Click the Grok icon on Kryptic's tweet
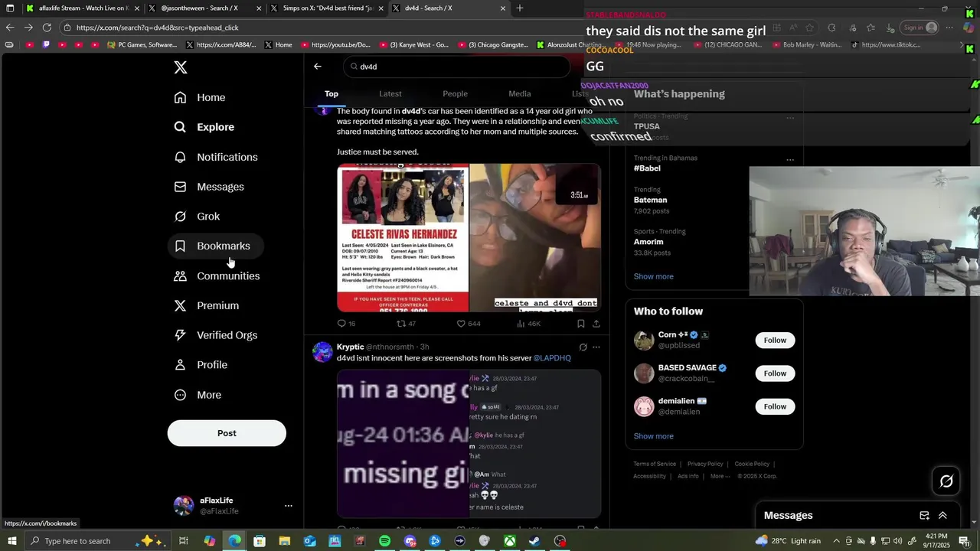This screenshot has width=980, height=551. pos(583,347)
